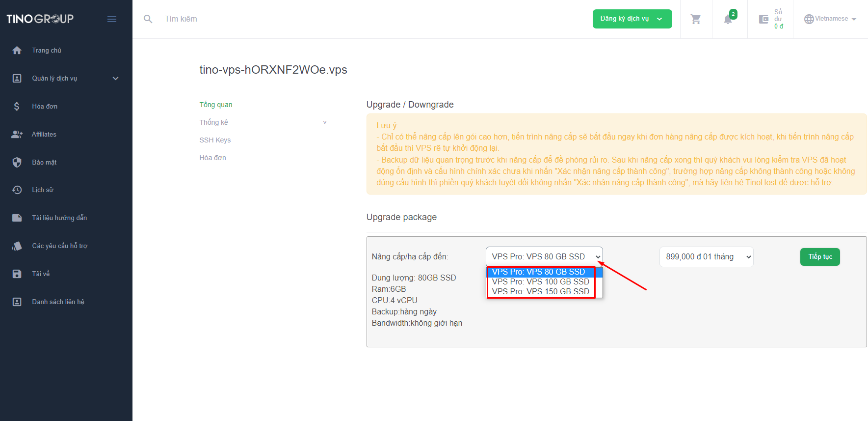Click the Bảo mật shield icon
Viewport: 868px width, 421px height.
[17, 162]
